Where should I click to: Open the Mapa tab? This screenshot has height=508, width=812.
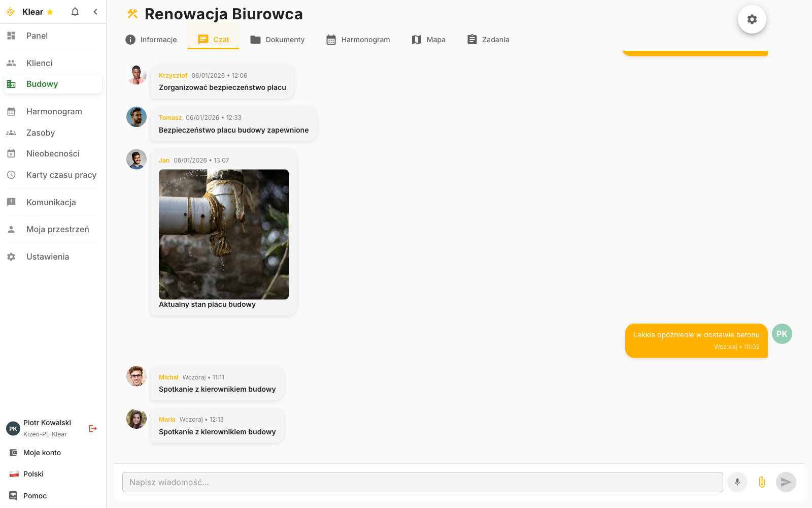coord(429,40)
